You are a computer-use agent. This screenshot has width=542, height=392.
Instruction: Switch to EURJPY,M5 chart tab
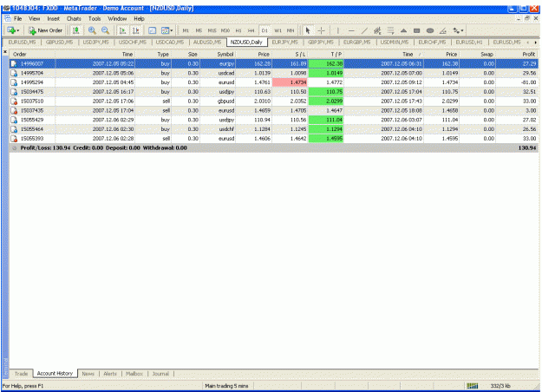pyautogui.click(x=284, y=42)
